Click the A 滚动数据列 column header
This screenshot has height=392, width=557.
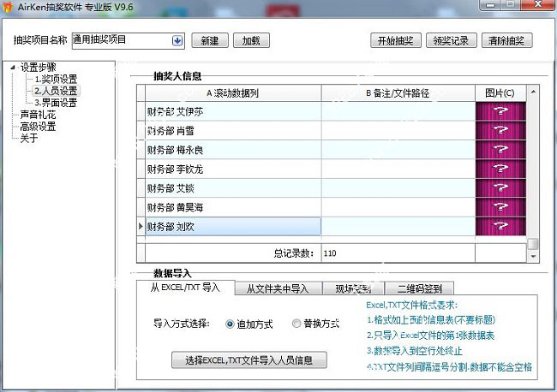click(x=233, y=93)
